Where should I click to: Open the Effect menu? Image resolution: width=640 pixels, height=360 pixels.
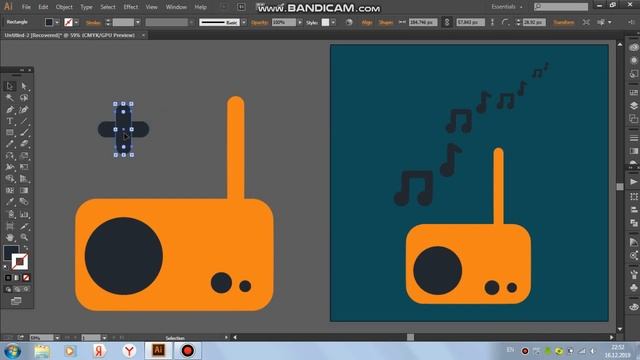click(x=131, y=7)
